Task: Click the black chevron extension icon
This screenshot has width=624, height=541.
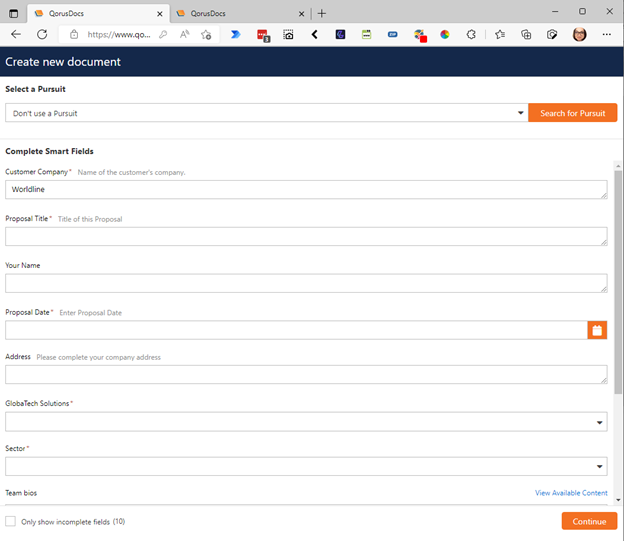Action: tap(314, 35)
